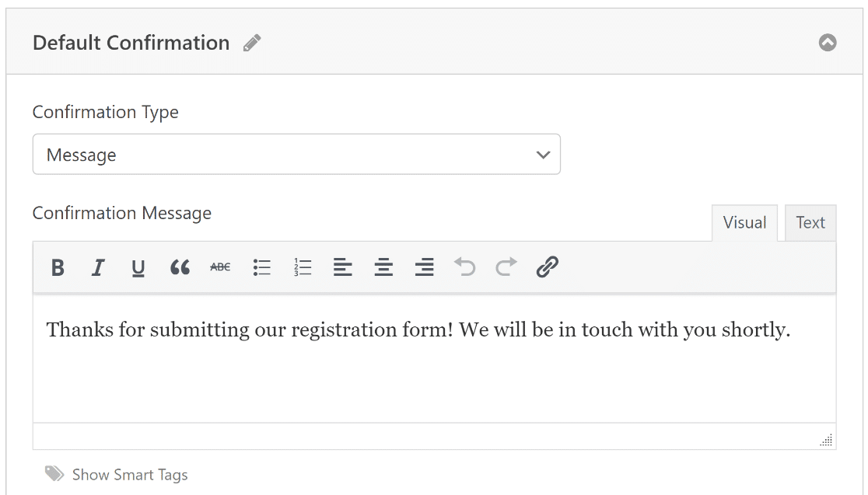Edit the Default Confirmation name
Screen dimensions: 868x495
(251, 43)
